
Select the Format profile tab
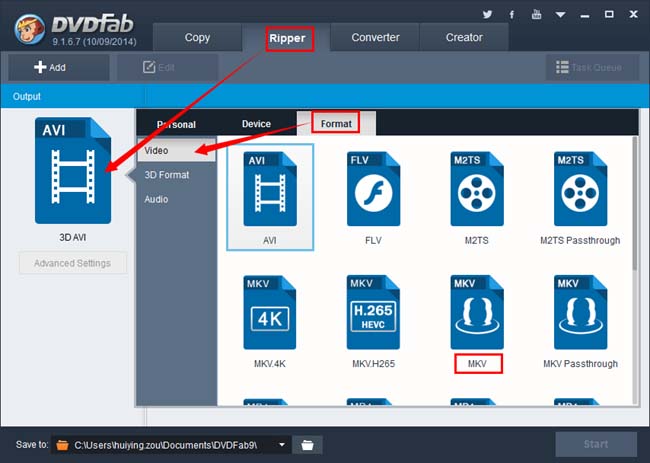[336, 124]
